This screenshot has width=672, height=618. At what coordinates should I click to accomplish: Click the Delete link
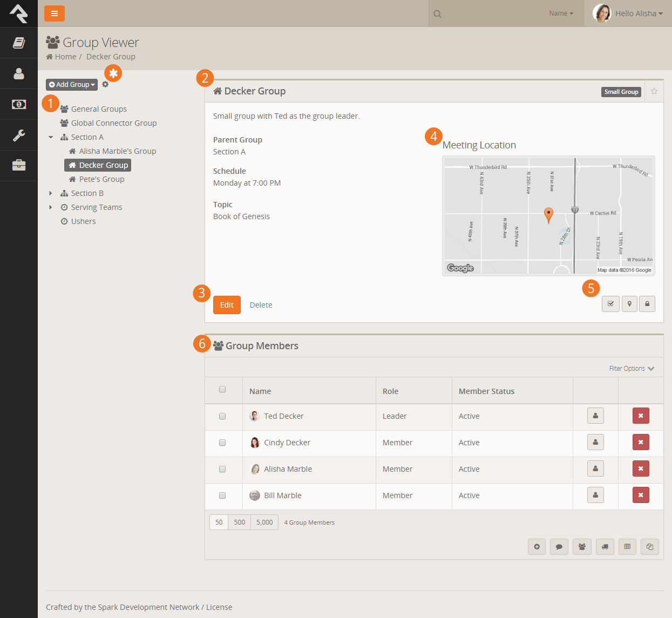(x=261, y=305)
